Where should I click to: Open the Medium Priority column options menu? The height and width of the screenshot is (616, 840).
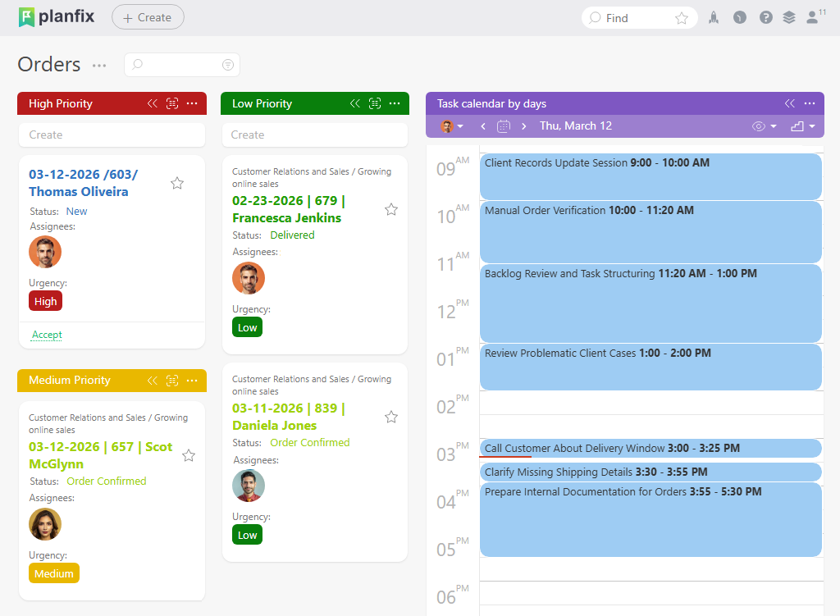click(192, 381)
